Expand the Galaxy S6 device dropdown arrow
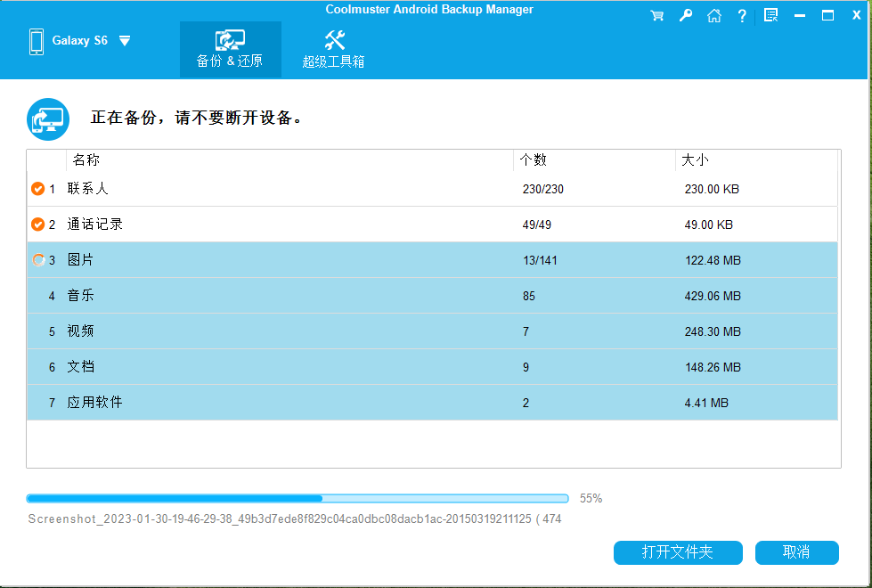This screenshot has width=872, height=588. click(125, 41)
